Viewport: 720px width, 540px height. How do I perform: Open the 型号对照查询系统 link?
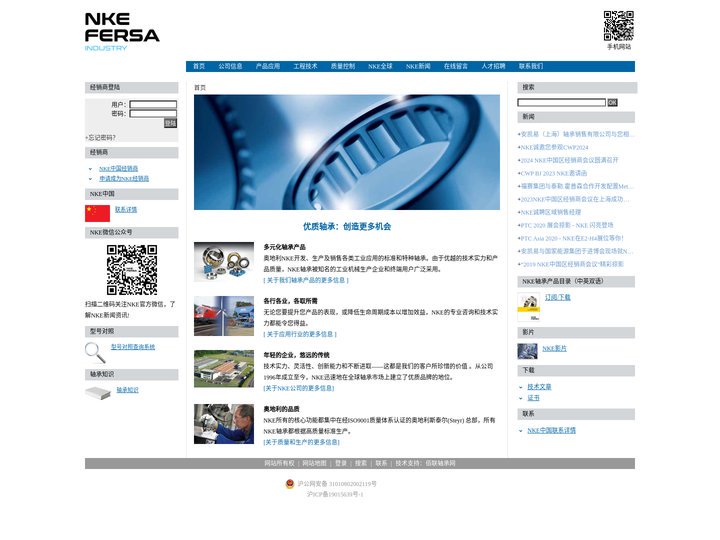click(x=133, y=347)
